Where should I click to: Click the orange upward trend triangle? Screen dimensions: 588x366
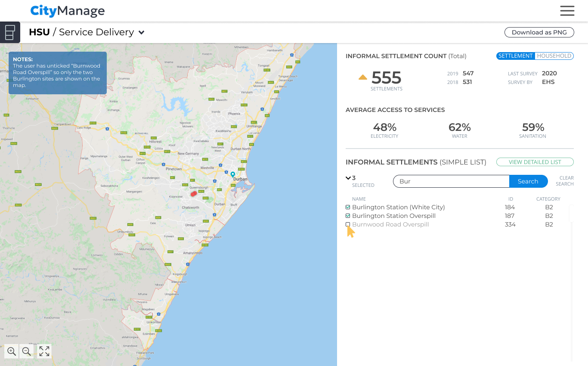point(363,78)
